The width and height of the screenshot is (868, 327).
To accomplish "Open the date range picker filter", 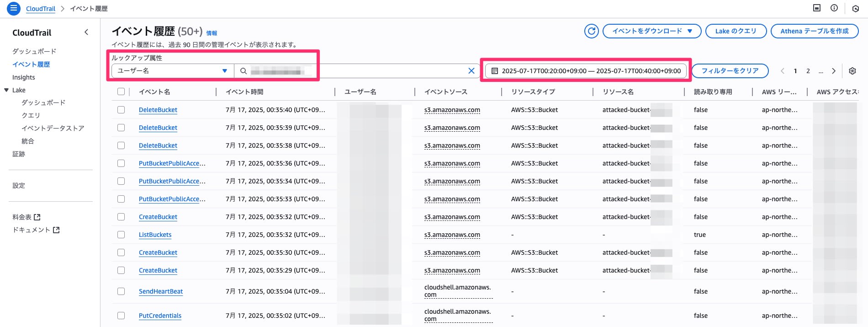I will [586, 71].
